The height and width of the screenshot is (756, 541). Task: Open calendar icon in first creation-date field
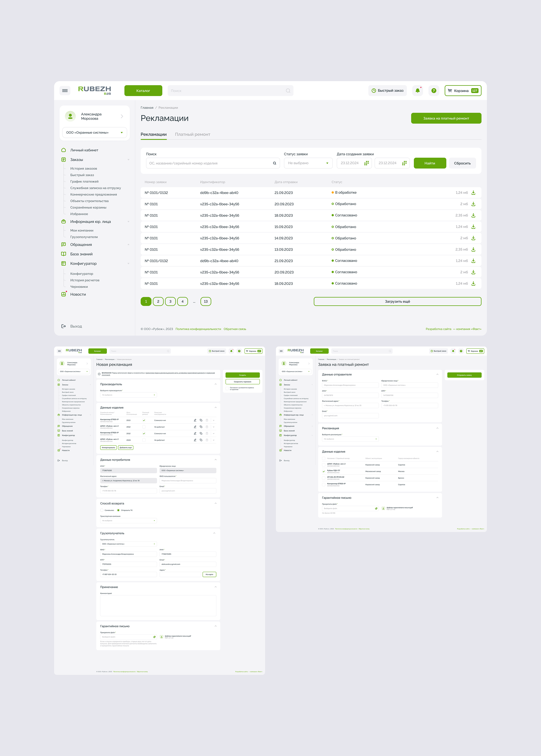367,163
